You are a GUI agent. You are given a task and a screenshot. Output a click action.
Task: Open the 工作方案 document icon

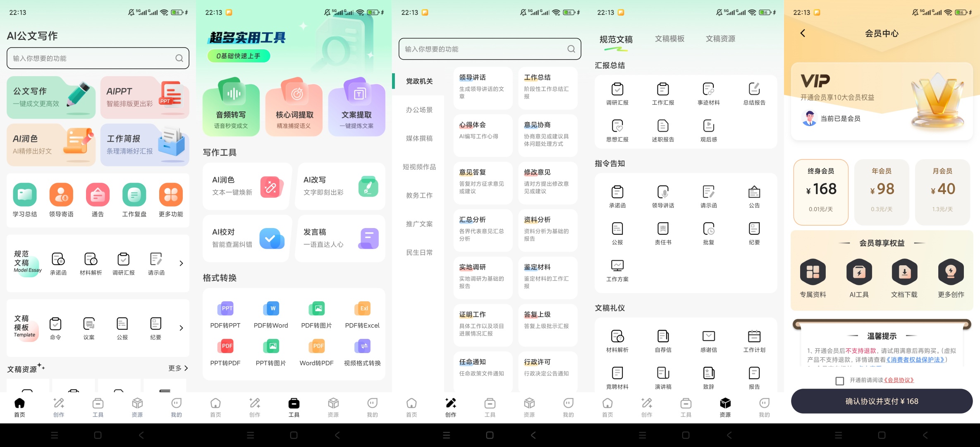617,265
